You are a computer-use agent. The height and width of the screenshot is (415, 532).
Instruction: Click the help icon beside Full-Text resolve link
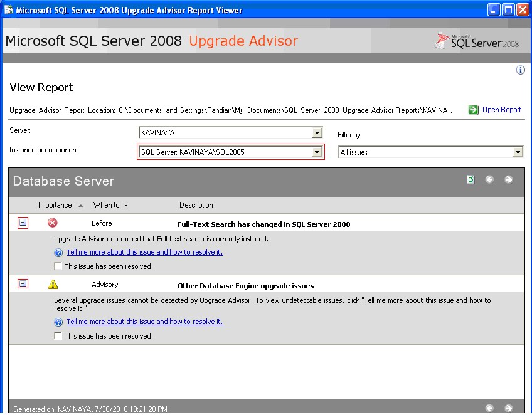[58, 253]
